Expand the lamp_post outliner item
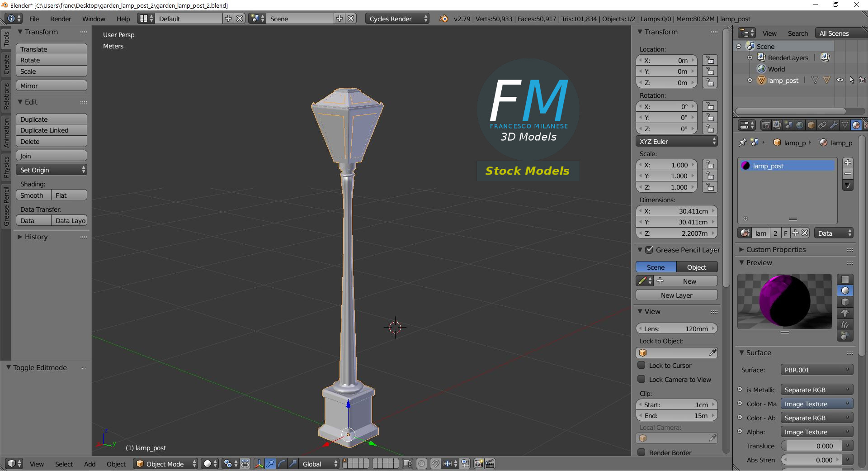 point(750,80)
